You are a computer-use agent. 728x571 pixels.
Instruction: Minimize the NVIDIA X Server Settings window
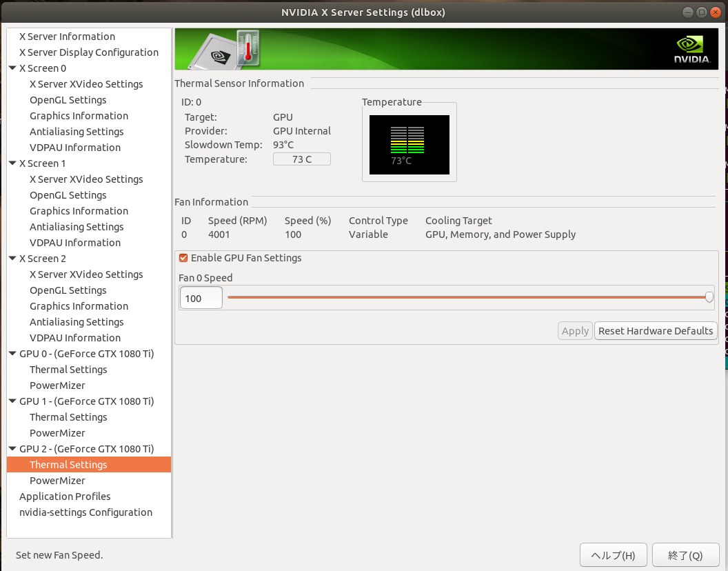click(x=688, y=12)
